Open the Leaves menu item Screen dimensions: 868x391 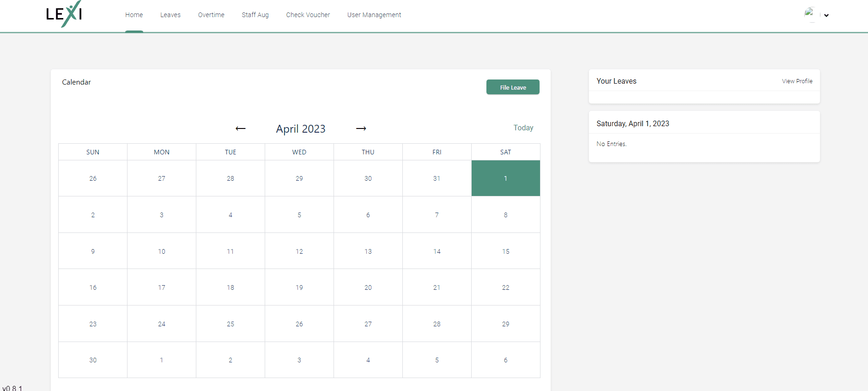170,15
